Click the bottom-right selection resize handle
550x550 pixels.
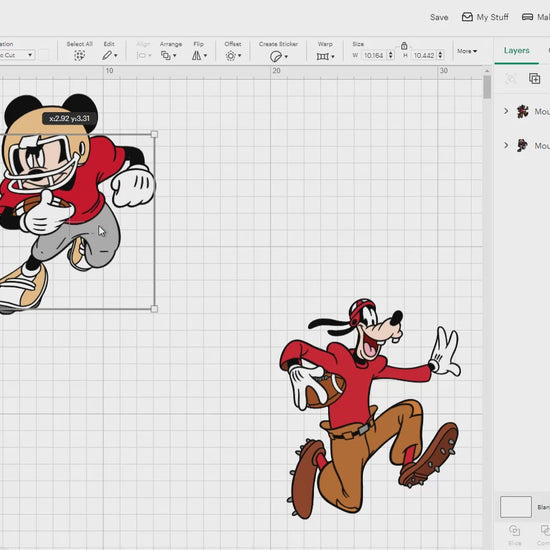coord(154,309)
